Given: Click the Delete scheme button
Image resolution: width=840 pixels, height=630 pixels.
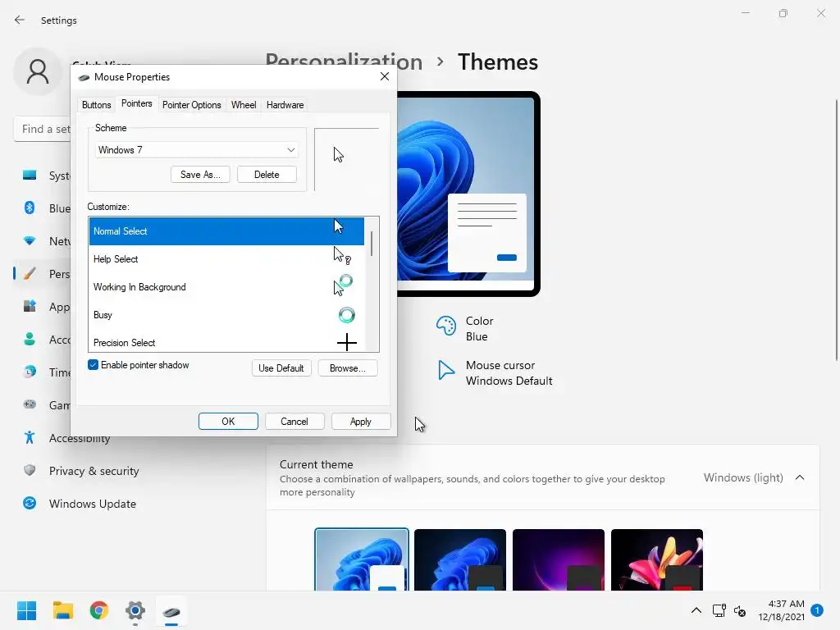Looking at the screenshot, I should [x=267, y=175].
